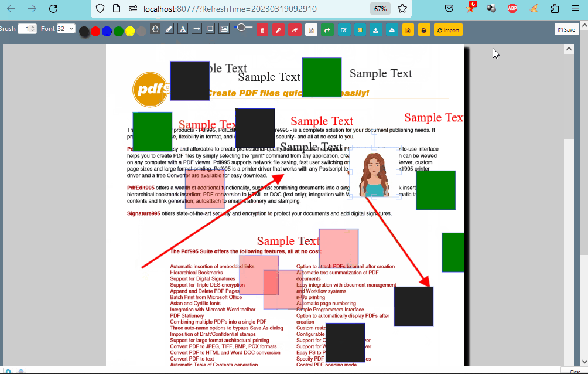Viewport: 588px width, 374px height.
Task: Click the yellow print button
Action: (424, 30)
